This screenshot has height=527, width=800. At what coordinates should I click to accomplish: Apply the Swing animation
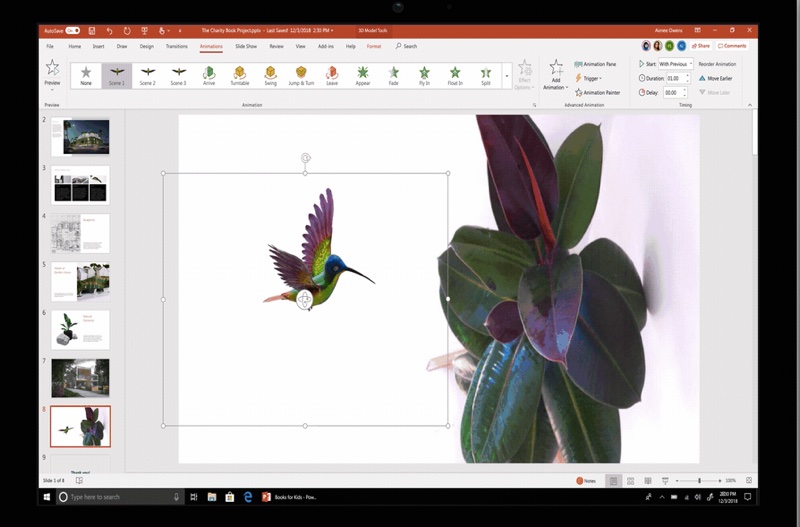[270, 75]
